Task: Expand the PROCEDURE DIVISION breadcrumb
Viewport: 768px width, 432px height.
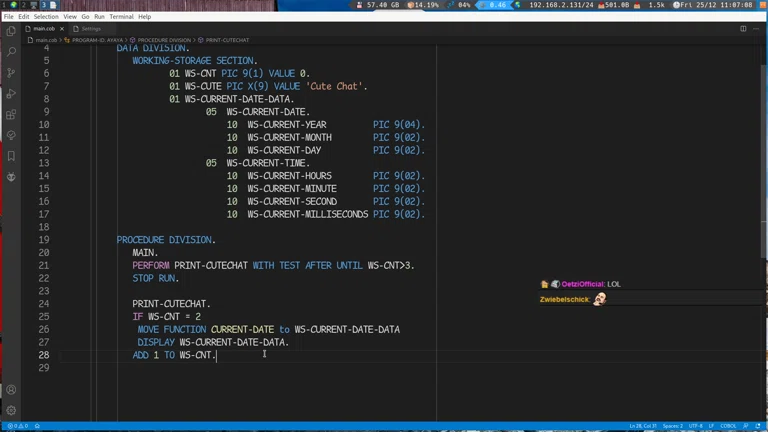Action: pyautogui.click(x=163, y=40)
